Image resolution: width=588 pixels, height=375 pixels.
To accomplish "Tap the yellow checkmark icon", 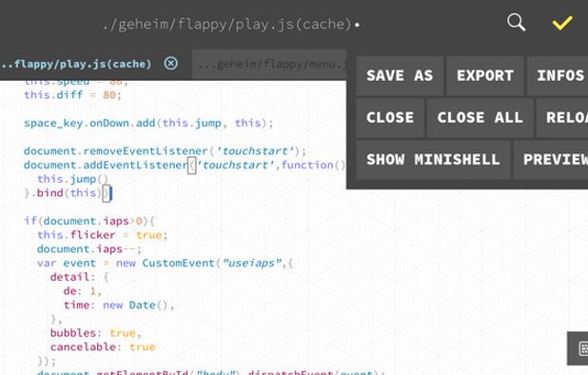I will coord(561,23).
